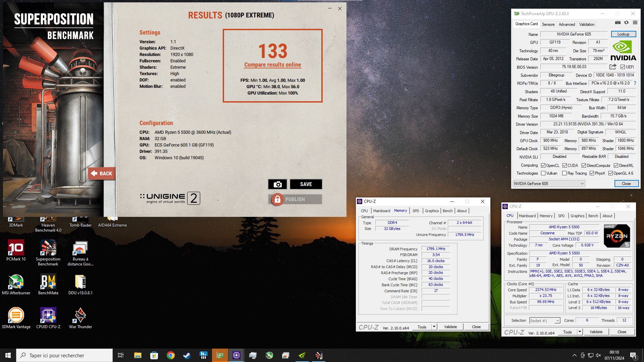Open File Explorer from the taskbar
Screen dimensions: 644x362
coord(138,355)
